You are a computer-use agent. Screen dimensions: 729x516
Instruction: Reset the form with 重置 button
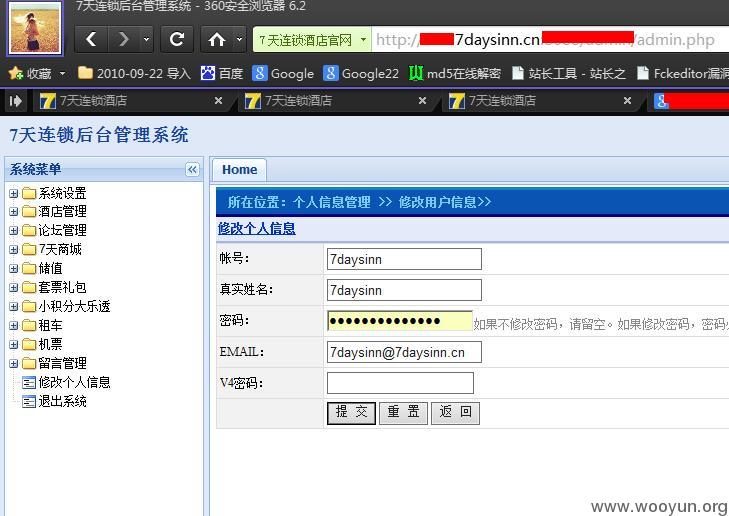coord(404,413)
